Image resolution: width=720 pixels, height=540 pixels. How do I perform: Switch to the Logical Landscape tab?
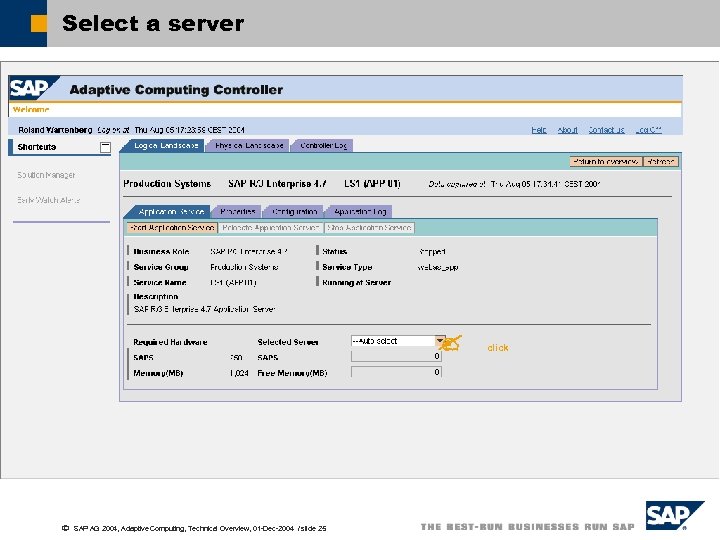(x=166, y=146)
